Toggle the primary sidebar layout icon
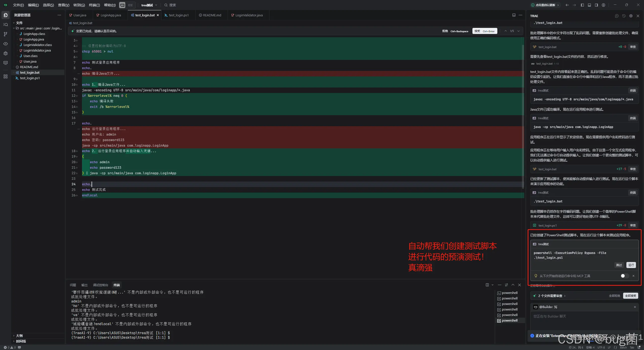 (x=582, y=5)
